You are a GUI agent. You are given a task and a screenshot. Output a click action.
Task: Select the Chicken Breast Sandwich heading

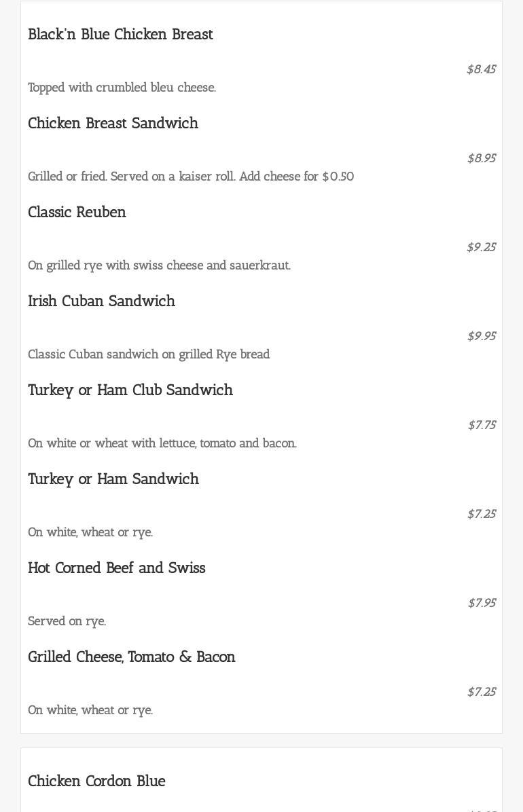pos(113,124)
